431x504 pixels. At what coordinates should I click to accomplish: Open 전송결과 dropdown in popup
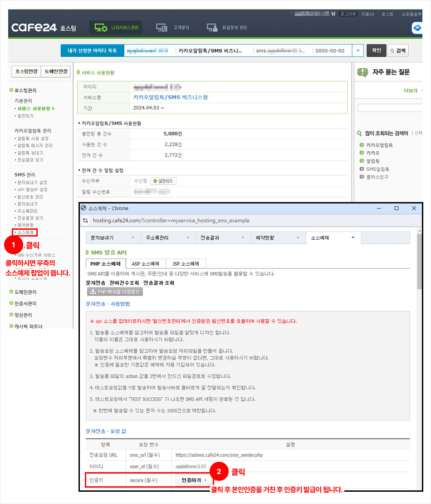tap(224, 238)
